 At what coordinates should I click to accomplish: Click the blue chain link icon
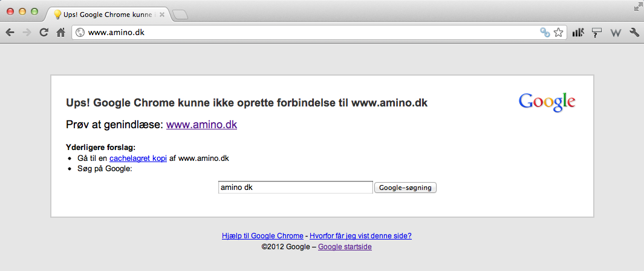pyautogui.click(x=545, y=33)
